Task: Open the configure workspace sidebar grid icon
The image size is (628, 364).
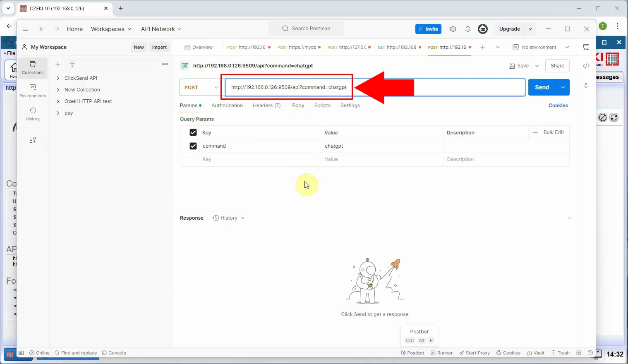Action: tap(33, 140)
